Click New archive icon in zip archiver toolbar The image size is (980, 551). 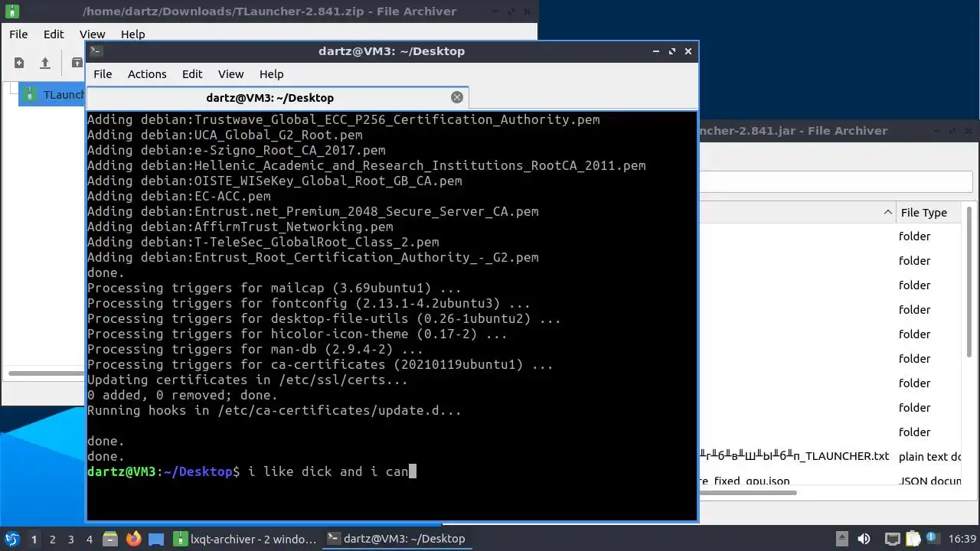pos(19,63)
